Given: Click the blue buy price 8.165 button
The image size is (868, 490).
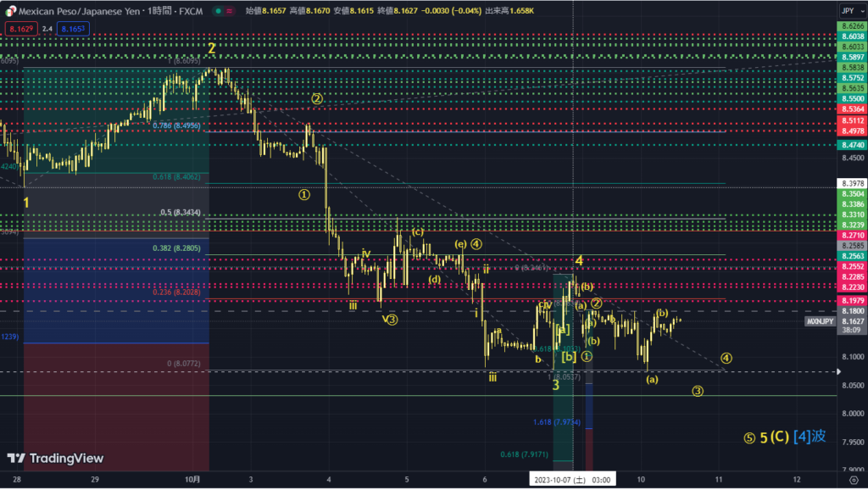Looking at the screenshot, I should pos(74,29).
